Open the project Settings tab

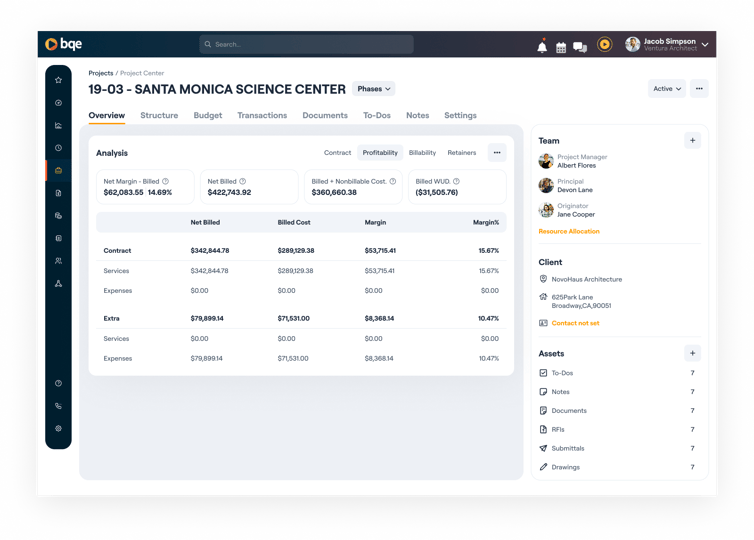point(460,115)
